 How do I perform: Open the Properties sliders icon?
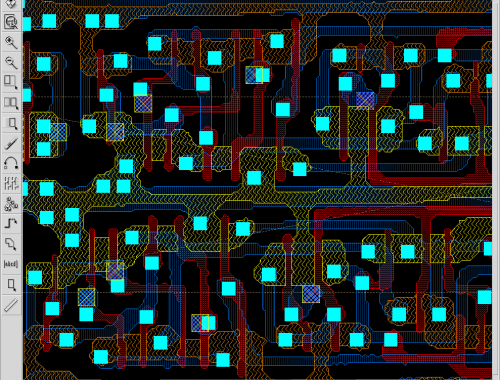pos(11,184)
